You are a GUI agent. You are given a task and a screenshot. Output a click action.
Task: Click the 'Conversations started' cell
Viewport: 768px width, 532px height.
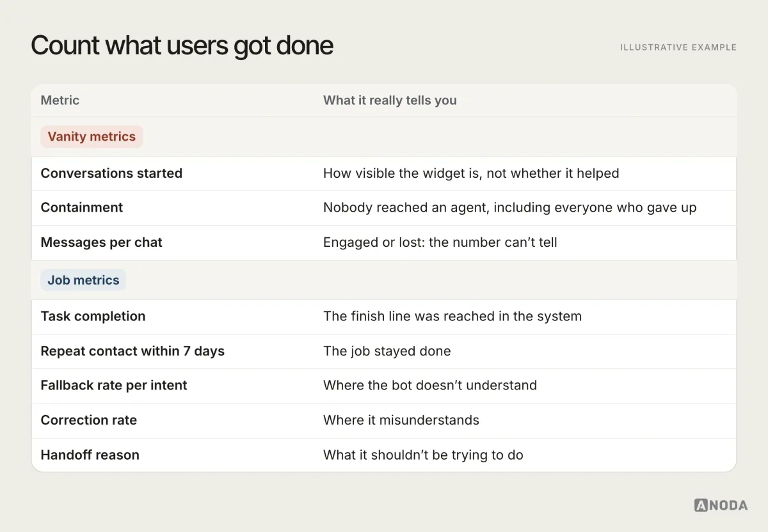click(x=111, y=173)
